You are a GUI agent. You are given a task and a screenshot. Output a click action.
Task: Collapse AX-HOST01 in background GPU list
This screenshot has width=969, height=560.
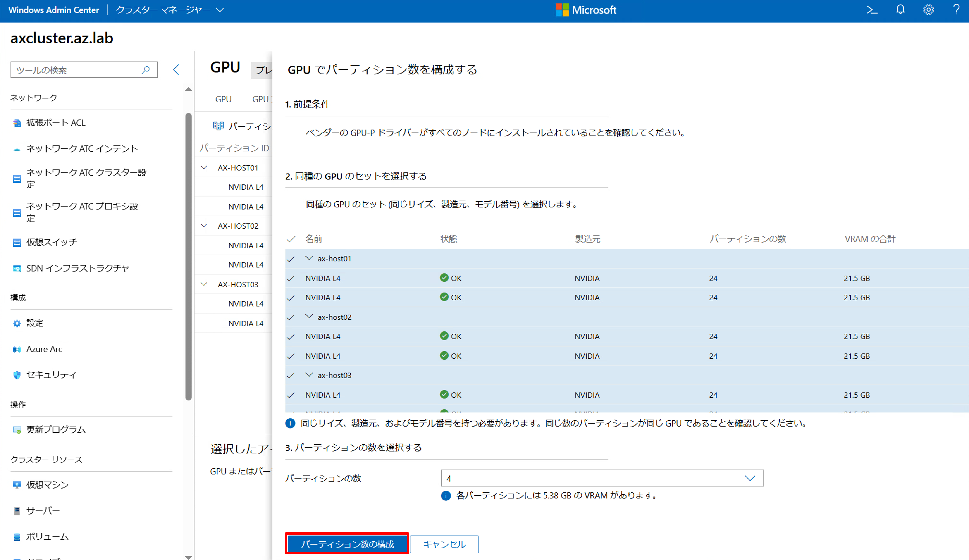pos(204,168)
